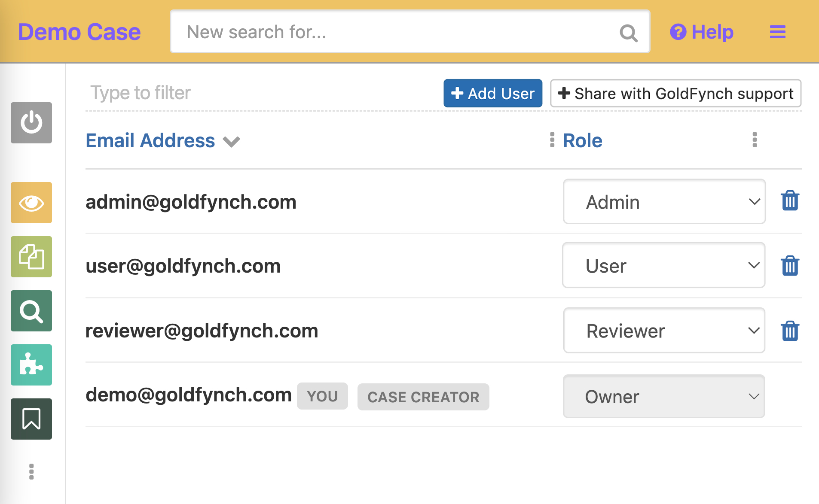Viewport: 819px width, 504px height.
Task: Open the hamburger menu icon
Action: pos(777,32)
